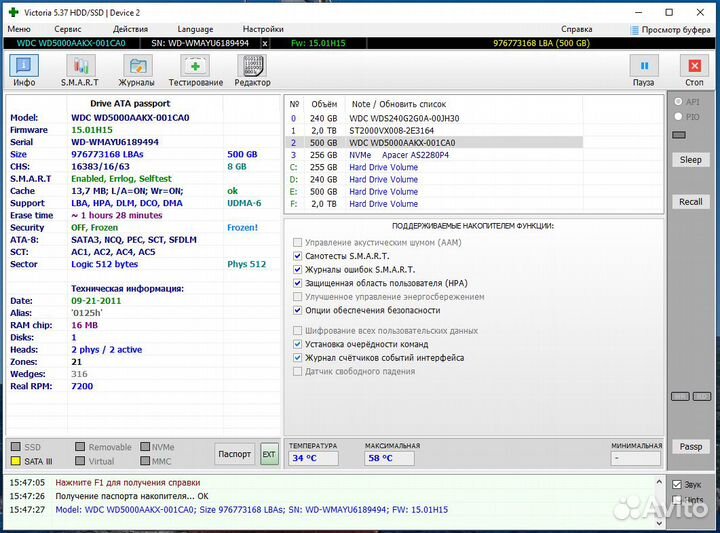Viewport: 720px width, 533px height.
Task: Select C: 255 GB Hard Drive Volume
Action: [x=434, y=167]
